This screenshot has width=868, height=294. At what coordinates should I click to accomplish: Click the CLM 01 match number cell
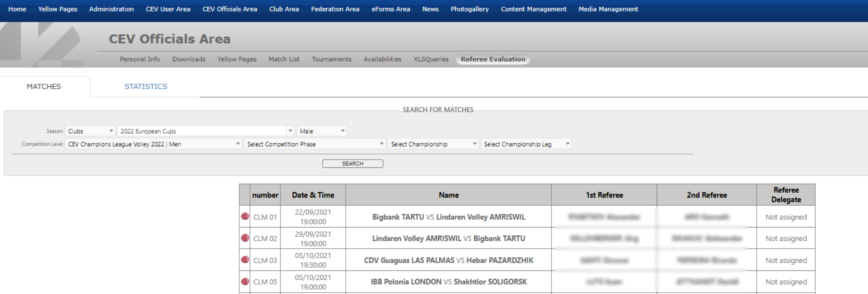point(265,217)
